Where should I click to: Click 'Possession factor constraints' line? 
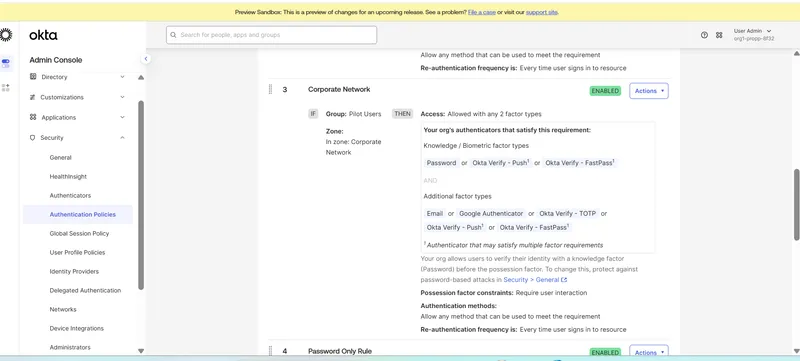(x=504, y=293)
